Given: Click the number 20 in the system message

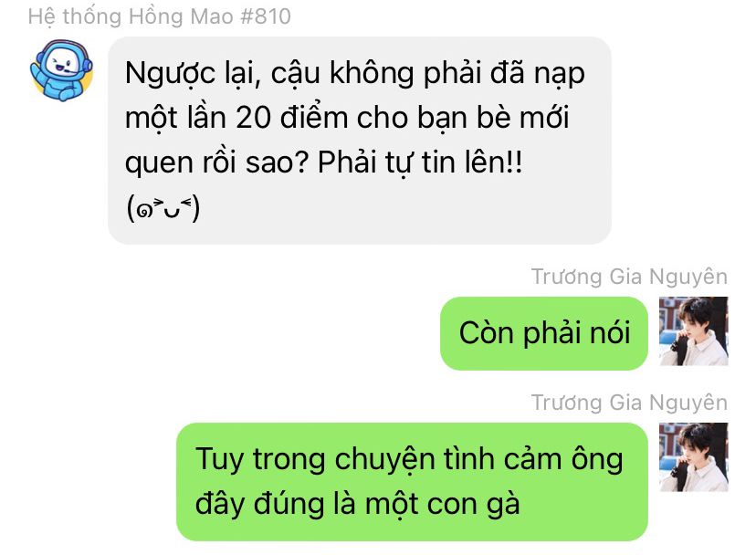Looking at the screenshot, I should click(x=253, y=118).
